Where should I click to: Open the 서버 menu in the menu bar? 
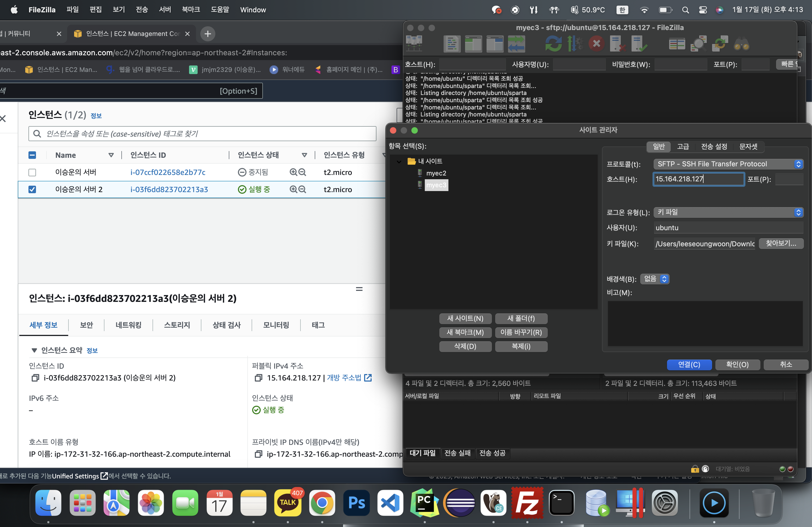pyautogui.click(x=165, y=10)
